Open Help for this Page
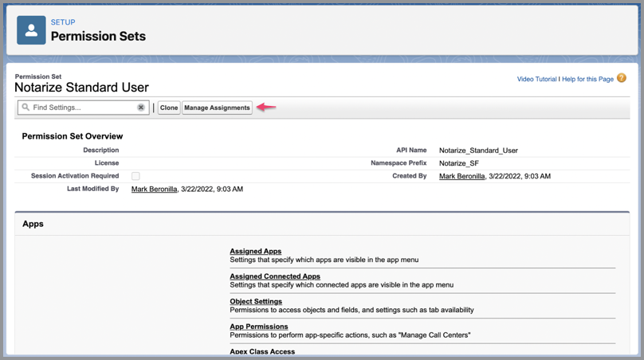The image size is (644, 360). pos(587,79)
